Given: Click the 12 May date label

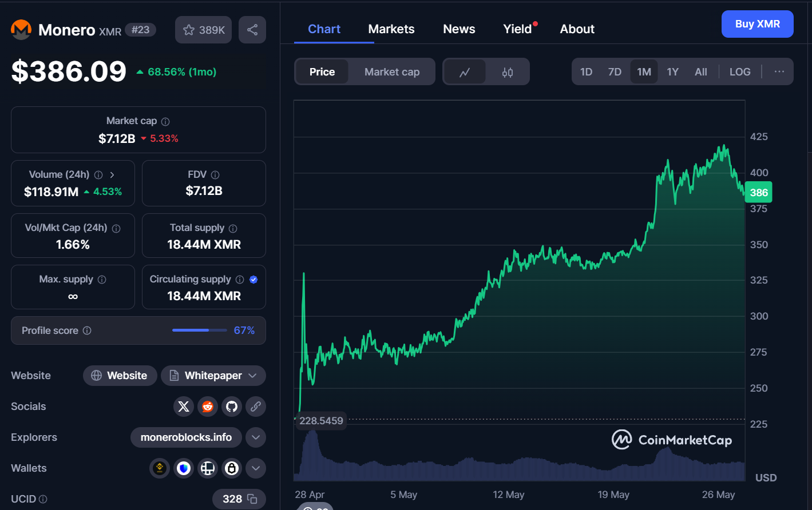Looking at the screenshot, I should click(508, 495).
